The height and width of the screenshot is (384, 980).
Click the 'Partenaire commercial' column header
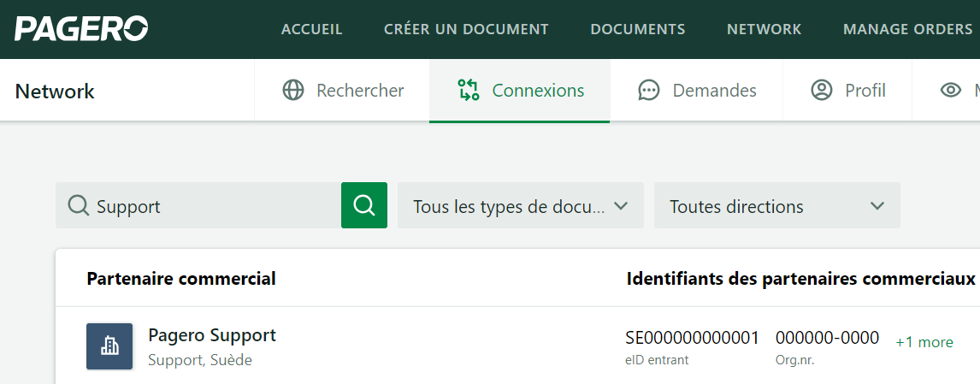(x=181, y=278)
